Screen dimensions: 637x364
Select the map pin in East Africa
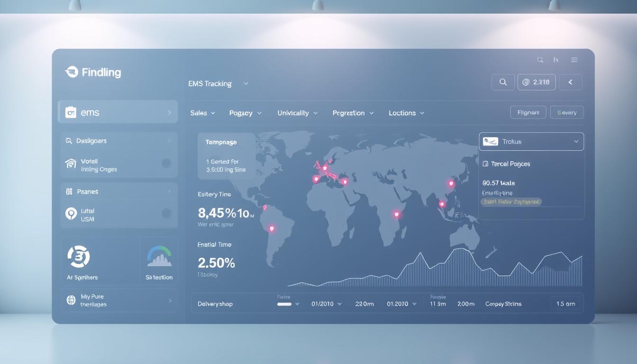coord(397,214)
